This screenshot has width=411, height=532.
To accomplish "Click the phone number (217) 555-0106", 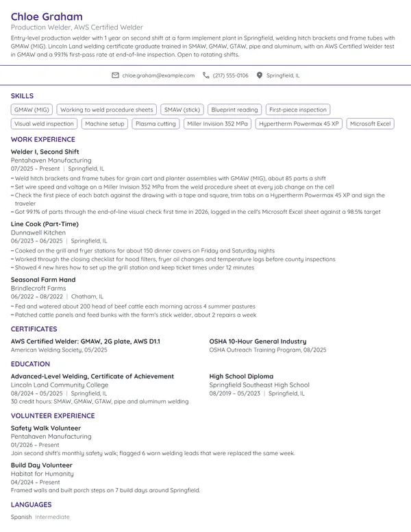I will click(x=231, y=75).
